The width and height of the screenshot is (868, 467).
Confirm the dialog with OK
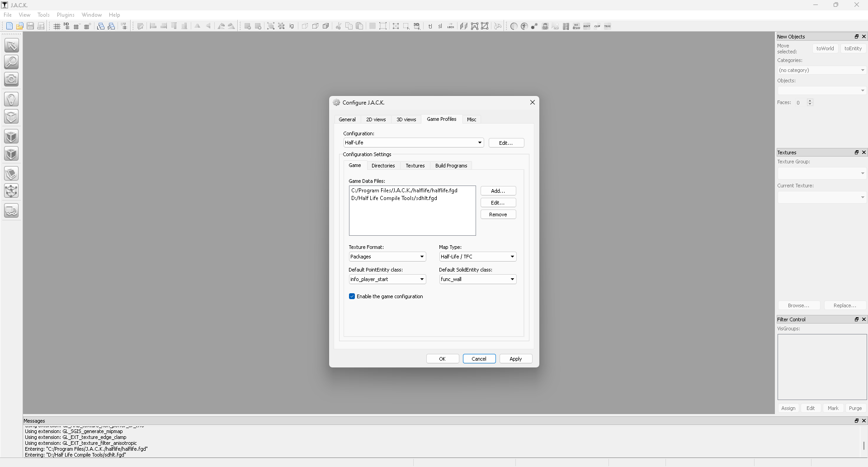tap(443, 359)
